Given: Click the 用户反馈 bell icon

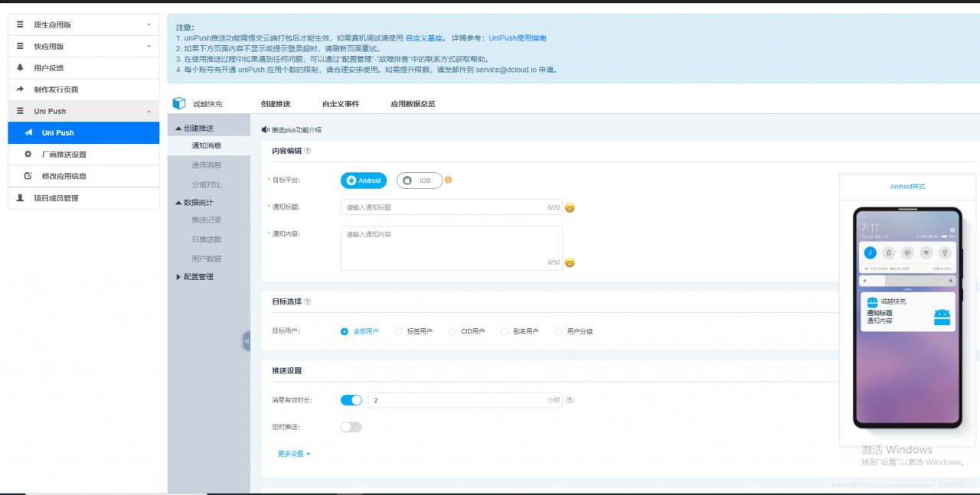Looking at the screenshot, I should [x=21, y=67].
